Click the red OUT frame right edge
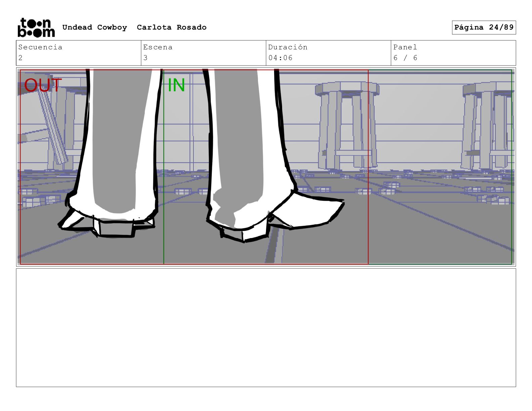The height and width of the screenshot is (411, 532). (368, 167)
